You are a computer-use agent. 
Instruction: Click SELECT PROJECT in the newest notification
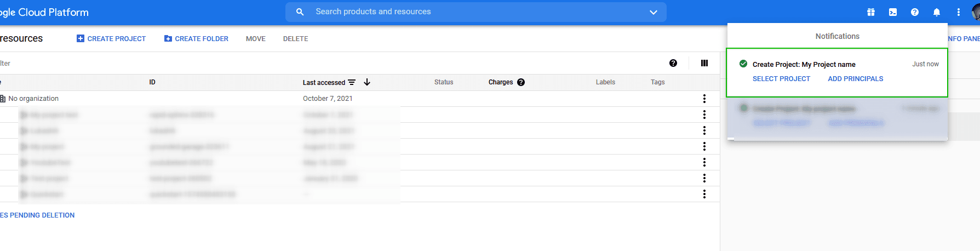pos(781,79)
